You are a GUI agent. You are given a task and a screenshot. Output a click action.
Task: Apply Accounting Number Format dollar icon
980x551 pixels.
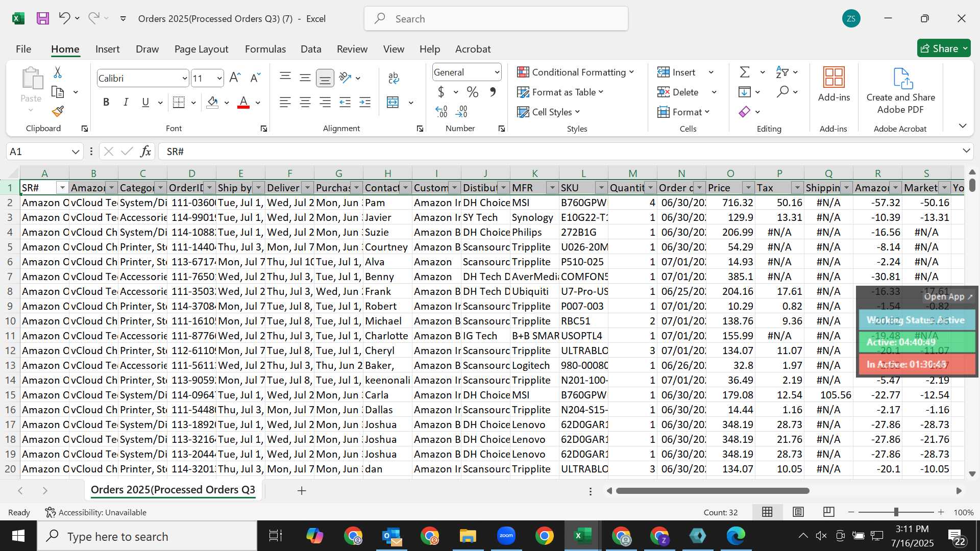pos(441,92)
